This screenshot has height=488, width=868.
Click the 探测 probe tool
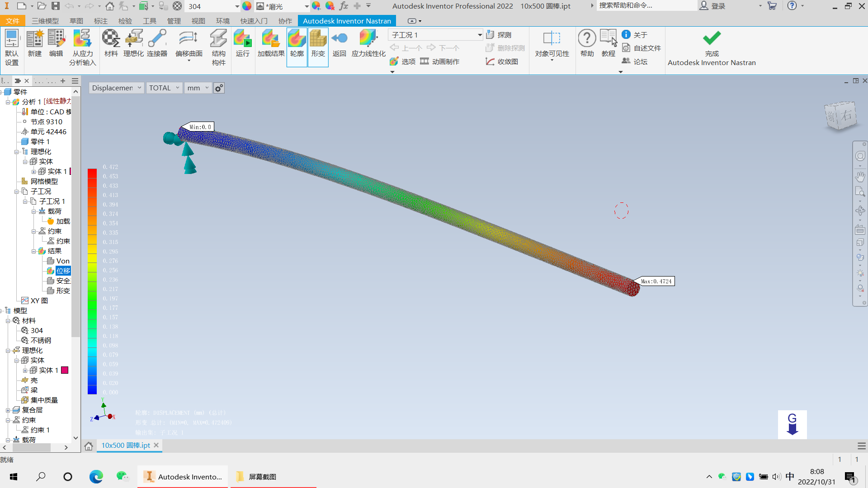click(x=499, y=35)
